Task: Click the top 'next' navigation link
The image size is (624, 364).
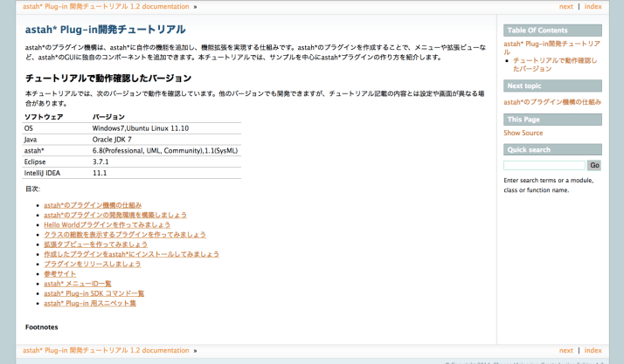Action: coord(566,6)
